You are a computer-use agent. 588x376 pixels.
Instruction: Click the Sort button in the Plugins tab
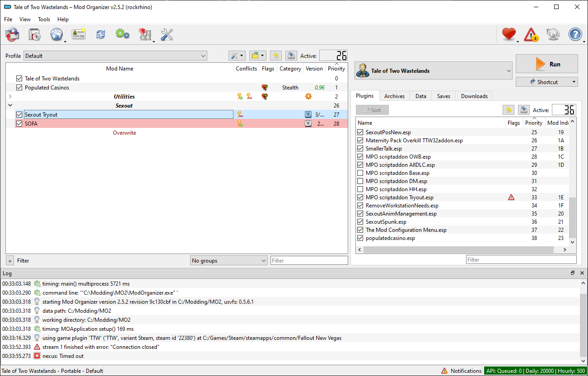(372, 110)
